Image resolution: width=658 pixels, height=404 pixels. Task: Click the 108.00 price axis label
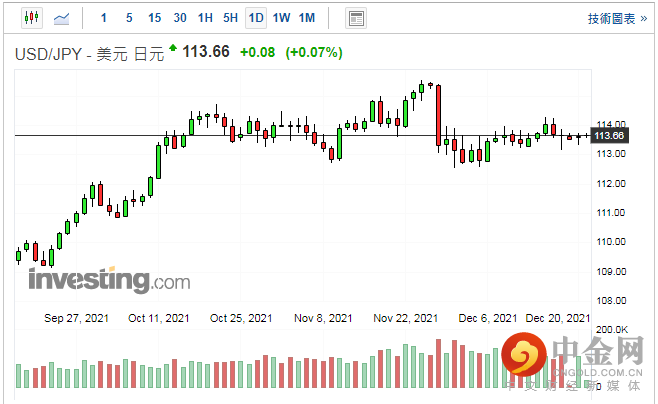pyautogui.click(x=611, y=300)
